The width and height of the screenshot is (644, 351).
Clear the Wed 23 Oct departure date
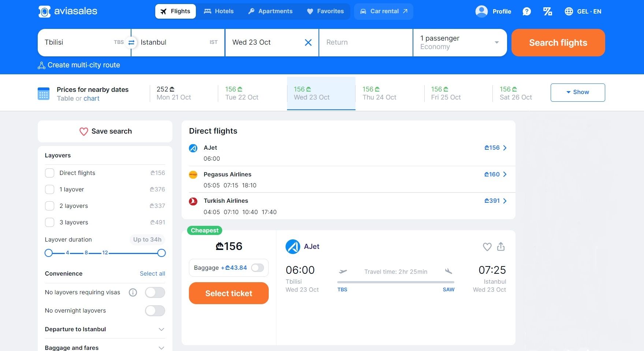(x=308, y=42)
